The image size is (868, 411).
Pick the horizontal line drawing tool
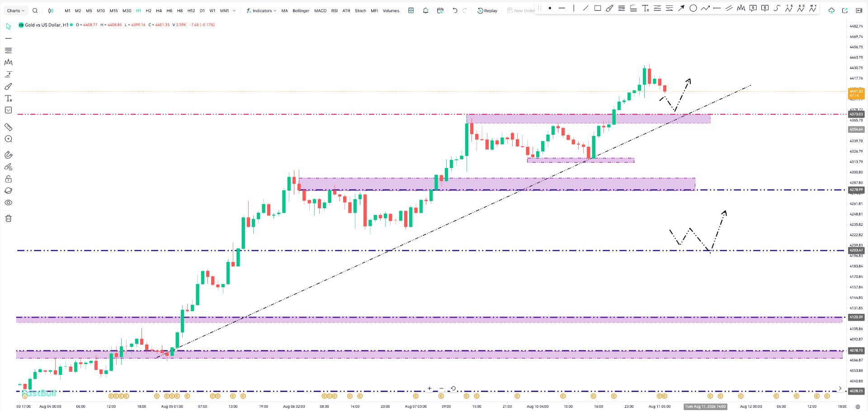click(x=562, y=8)
